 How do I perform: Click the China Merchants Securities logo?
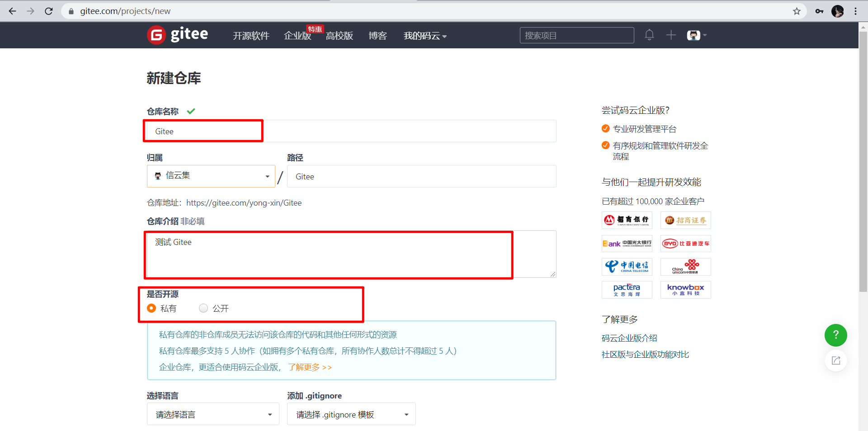point(685,220)
